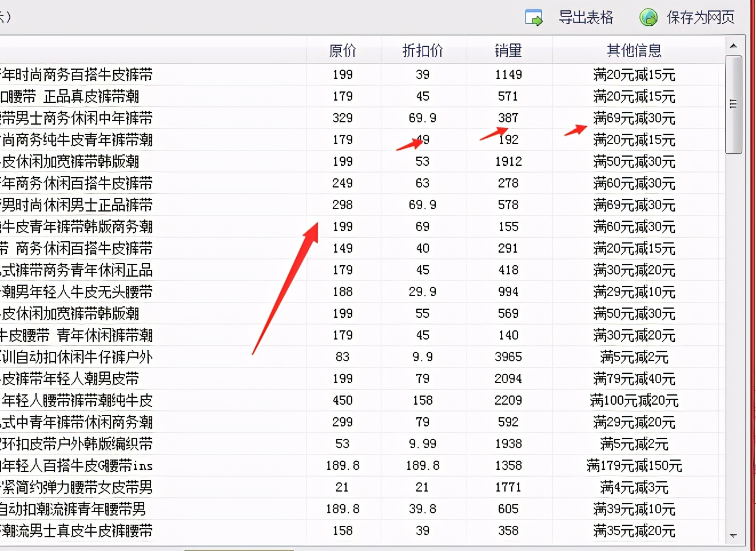Select the row 紧简约弹力腰带女皮带男
The height and width of the screenshot is (551, 756).
363,488
